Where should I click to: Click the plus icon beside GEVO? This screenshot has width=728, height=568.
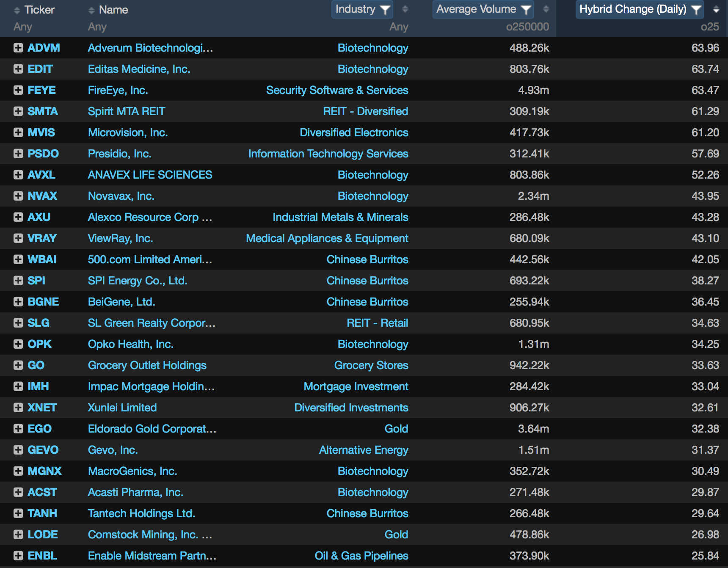(x=18, y=450)
